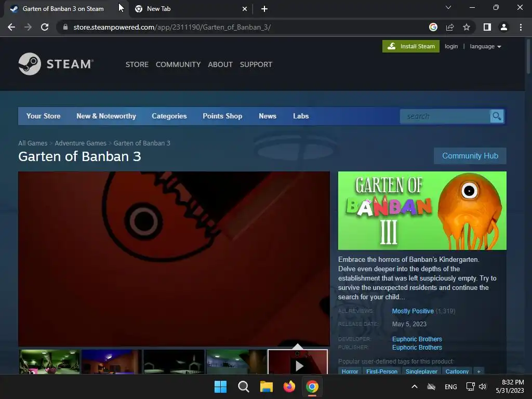Open Google icon in address bar
This screenshot has width=532, height=399.
point(433,27)
